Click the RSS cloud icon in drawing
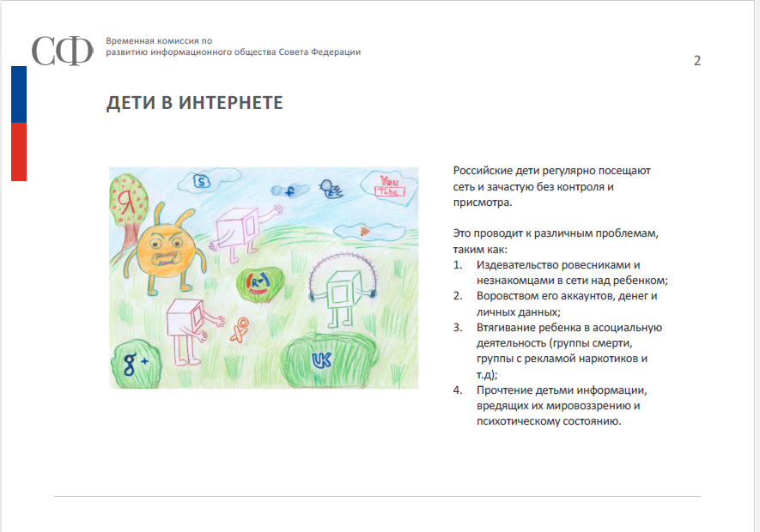 pos(369,232)
